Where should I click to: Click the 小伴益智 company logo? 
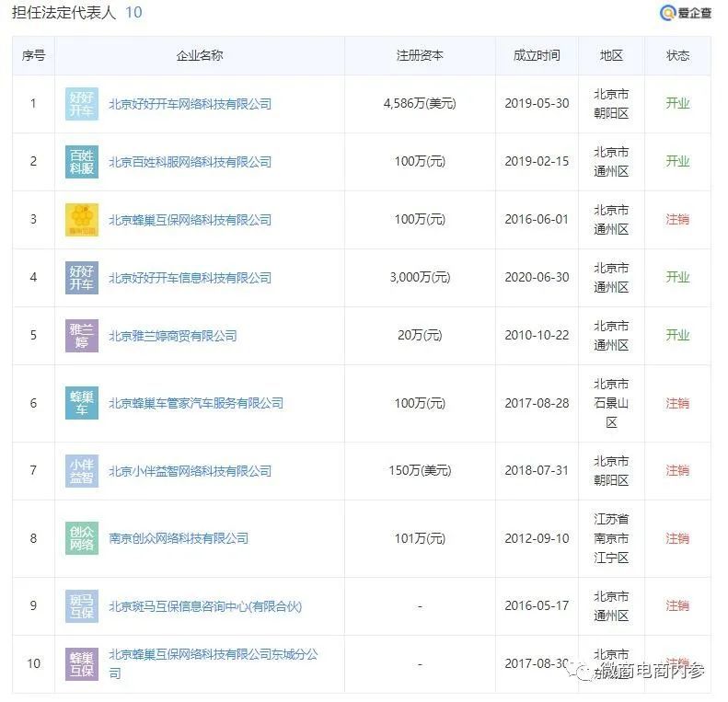(x=82, y=471)
